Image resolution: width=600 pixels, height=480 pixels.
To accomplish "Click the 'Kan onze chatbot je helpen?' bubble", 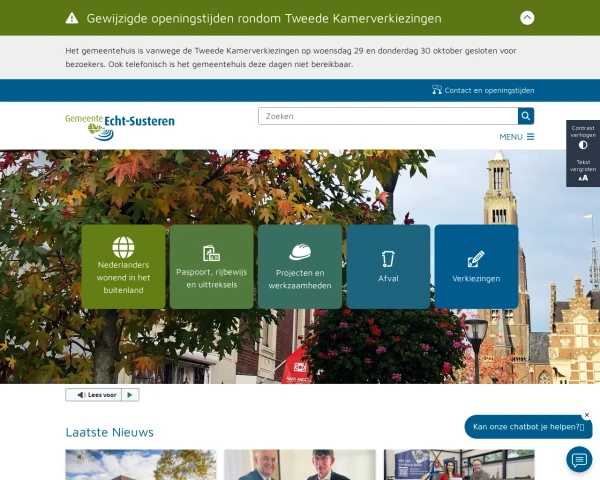I will click(x=528, y=427).
